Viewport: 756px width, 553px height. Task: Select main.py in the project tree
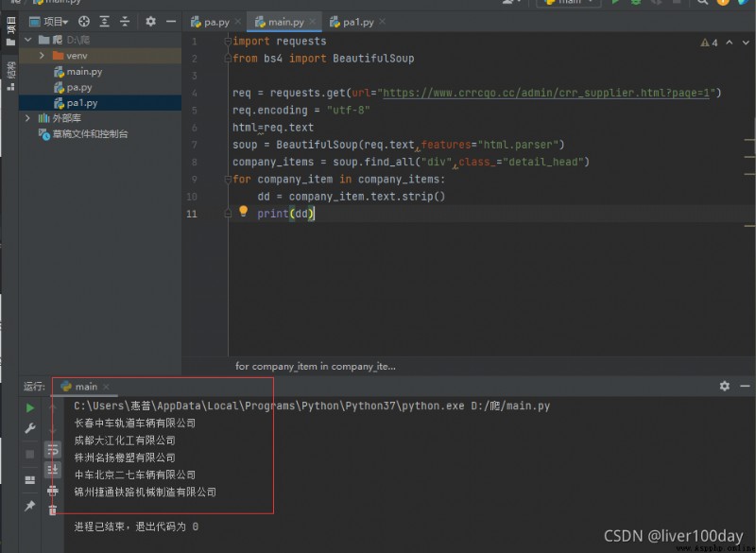coord(84,72)
